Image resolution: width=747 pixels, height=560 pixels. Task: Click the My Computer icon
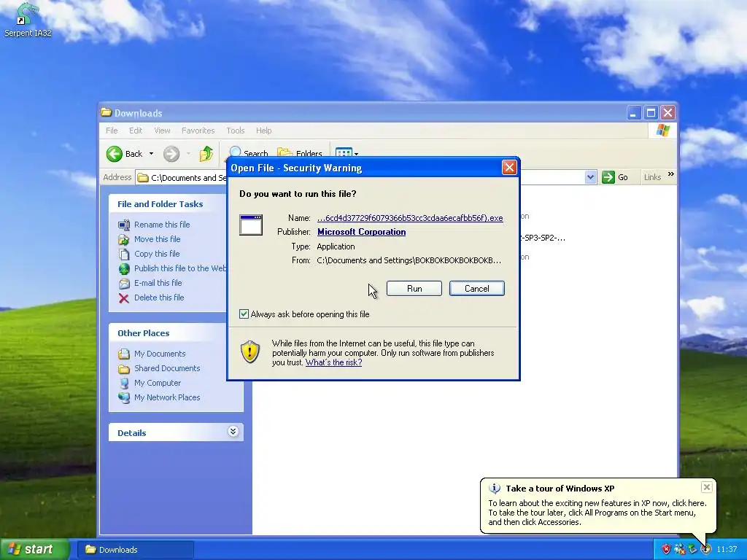point(124,384)
